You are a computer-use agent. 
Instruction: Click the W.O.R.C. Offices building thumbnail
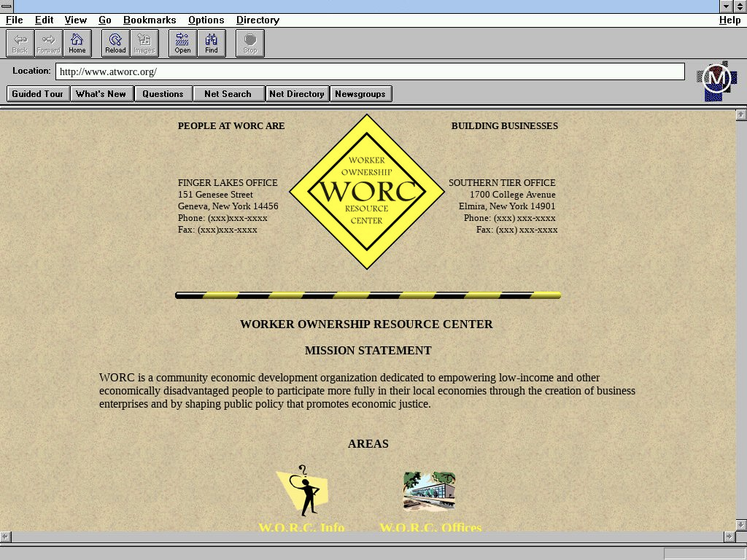429,491
